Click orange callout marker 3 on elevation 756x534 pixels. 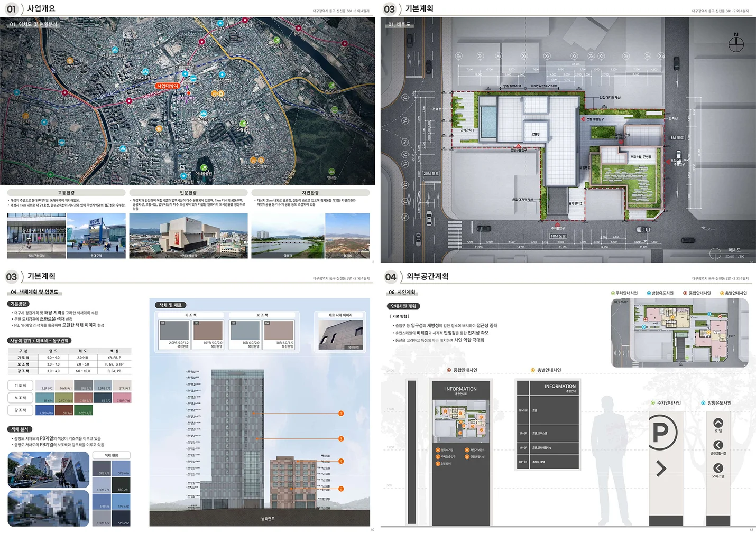tap(341, 439)
